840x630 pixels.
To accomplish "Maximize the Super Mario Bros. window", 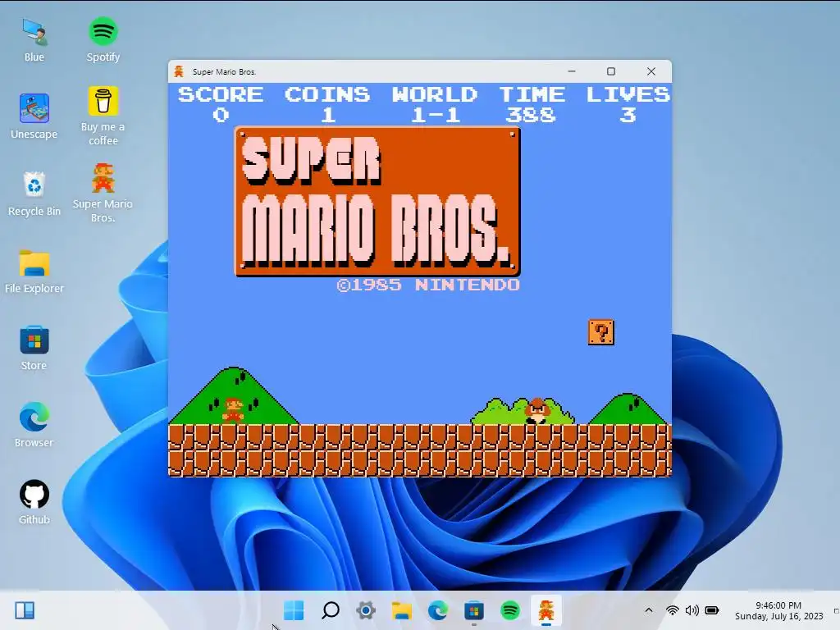I will coord(610,71).
